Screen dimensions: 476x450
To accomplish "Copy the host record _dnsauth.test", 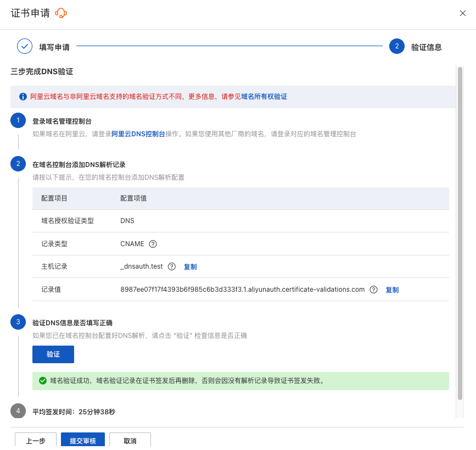I will coord(190,267).
